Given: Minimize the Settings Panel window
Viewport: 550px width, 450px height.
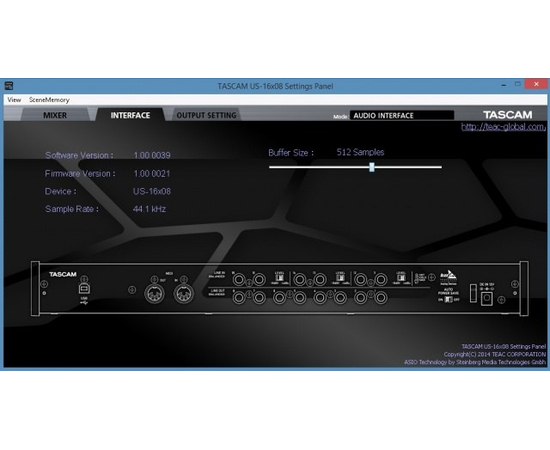Looking at the screenshot, I should tap(504, 85).
